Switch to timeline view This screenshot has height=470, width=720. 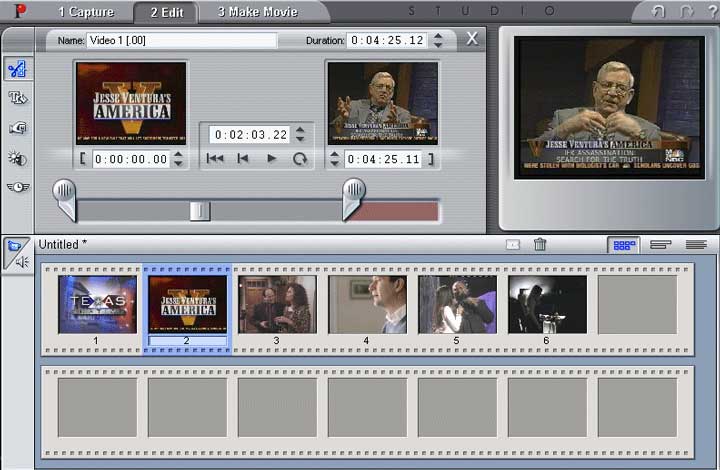[660, 245]
